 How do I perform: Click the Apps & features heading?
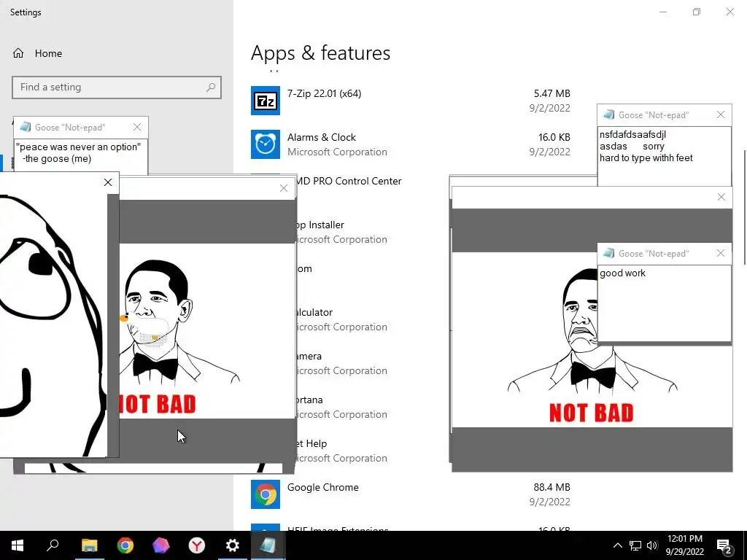pyautogui.click(x=321, y=52)
